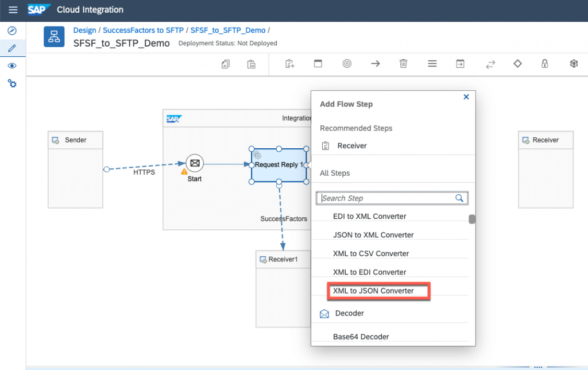Go to Design breadcrumb link
Image resolution: width=588 pixels, height=370 pixels.
click(85, 30)
